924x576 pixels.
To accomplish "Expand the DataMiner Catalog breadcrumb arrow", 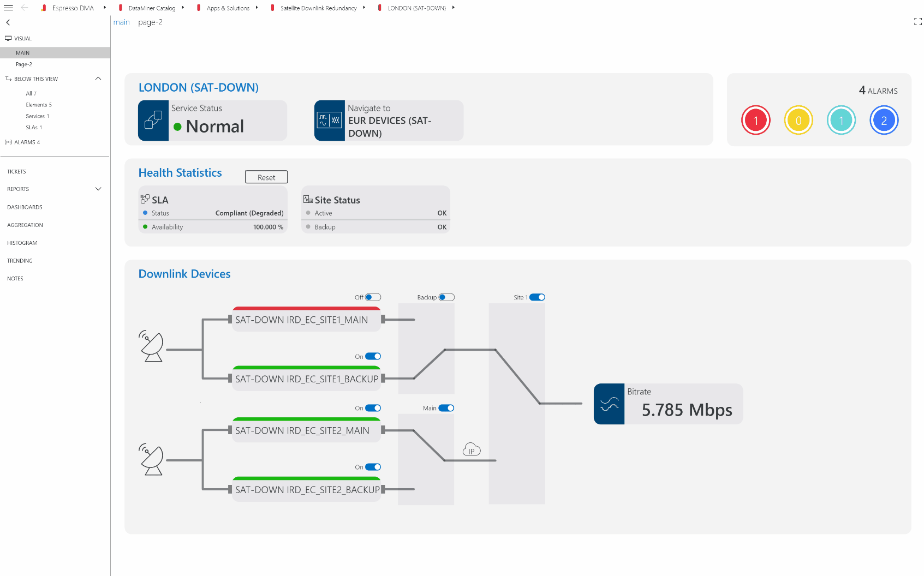I will click(183, 8).
